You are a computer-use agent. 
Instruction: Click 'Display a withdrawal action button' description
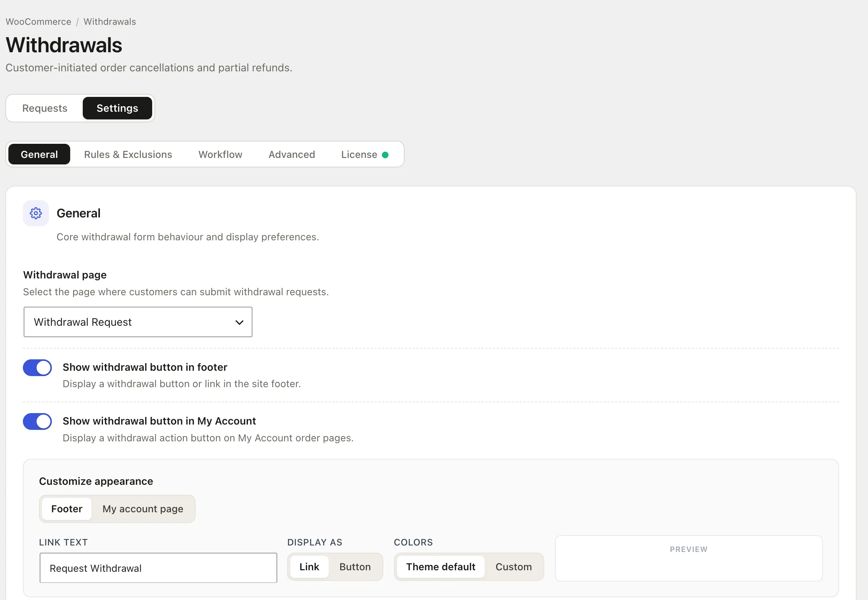pos(208,438)
